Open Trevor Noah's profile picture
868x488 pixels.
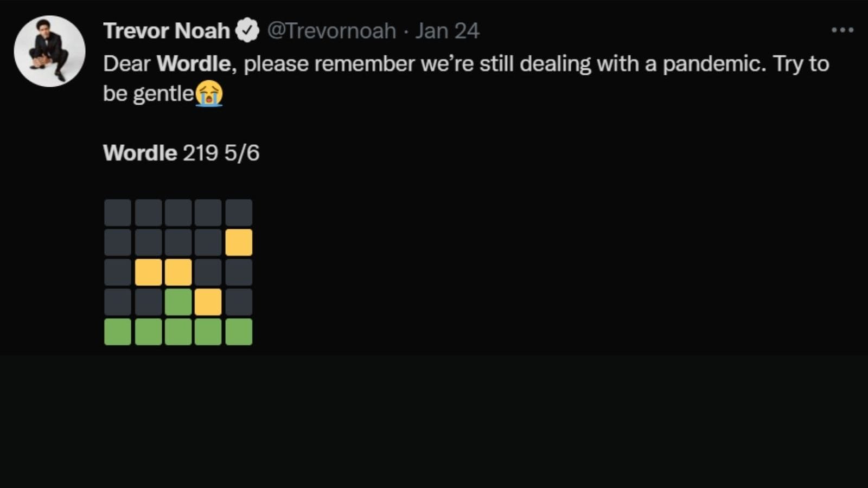(x=49, y=51)
